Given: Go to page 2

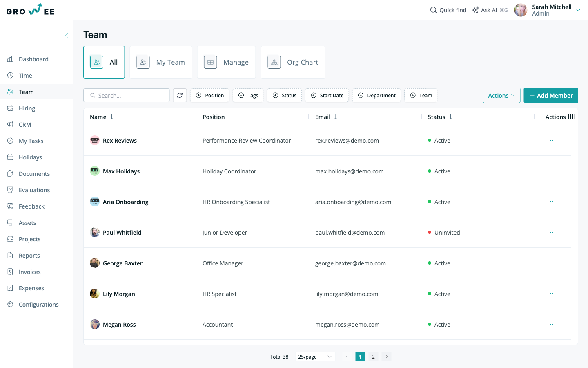Looking at the screenshot, I should point(373,357).
